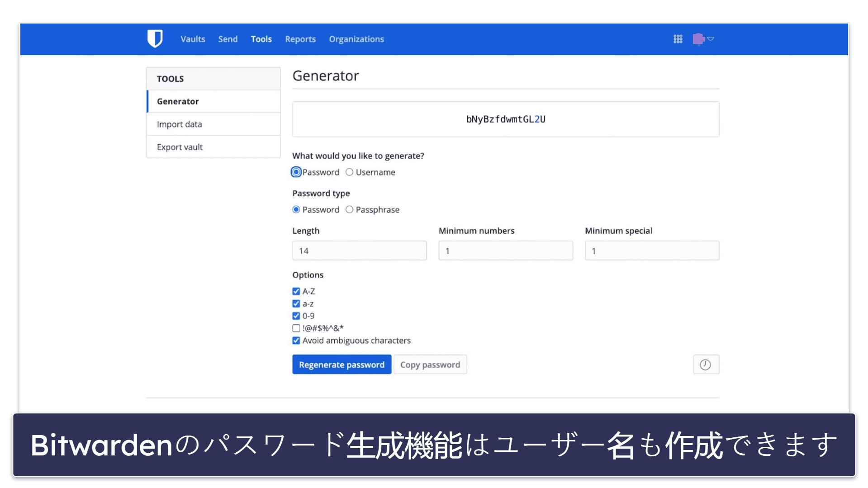The image size is (868, 488).
Task: Open the Reports tab
Action: 300,39
